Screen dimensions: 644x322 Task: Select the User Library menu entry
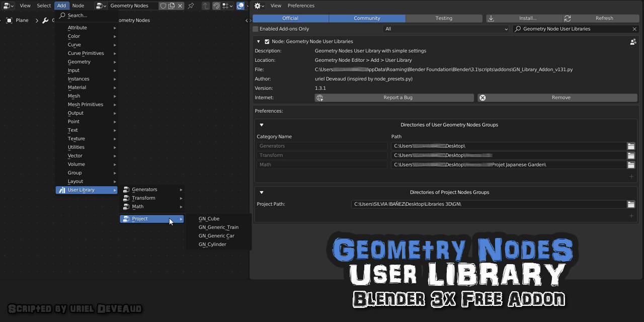[x=87, y=190]
